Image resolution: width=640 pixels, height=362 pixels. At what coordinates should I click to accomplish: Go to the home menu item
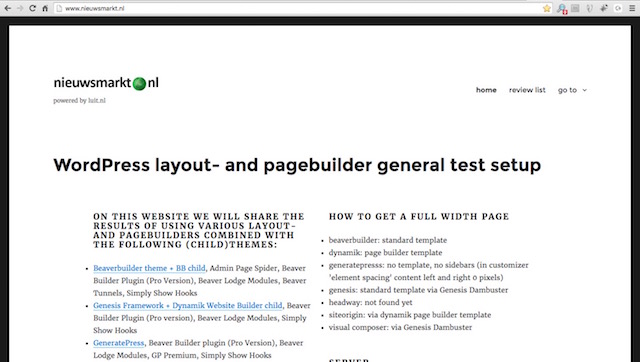coord(486,90)
